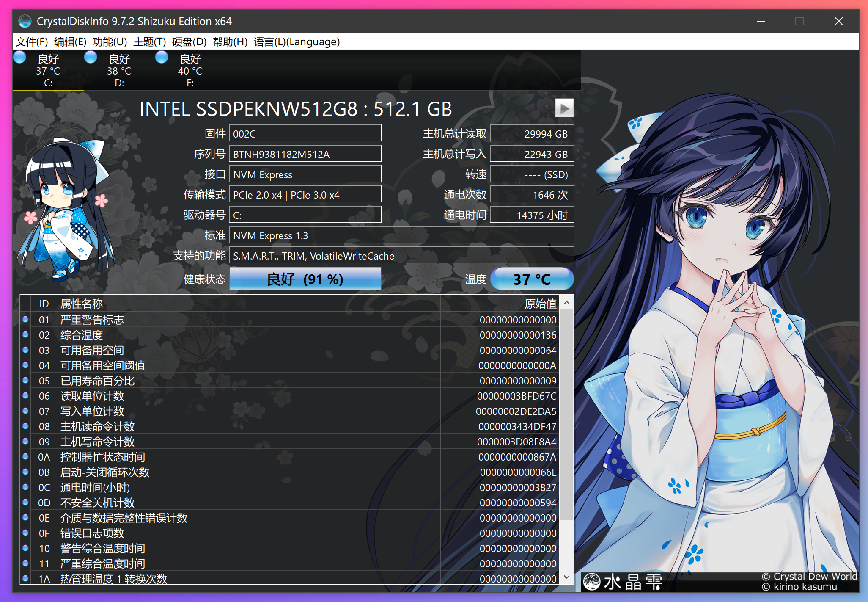This screenshot has width=868, height=602.
Task: Open the 硬盘(D) menu
Action: [x=189, y=42]
